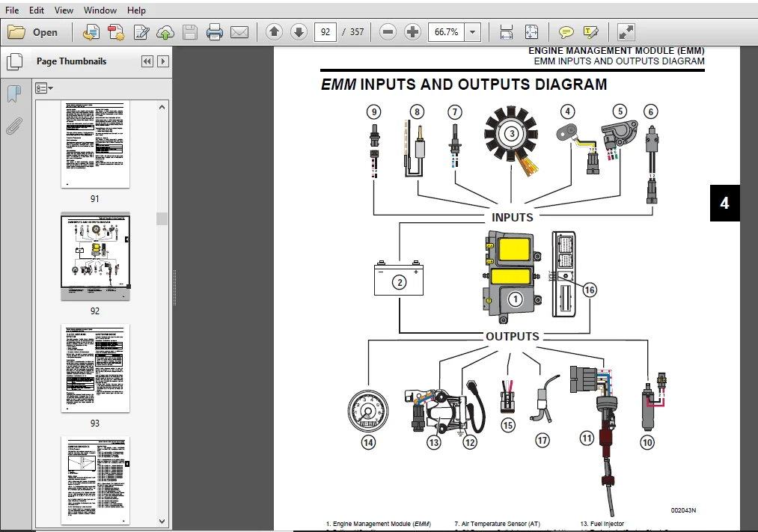
Task: Click the fit one full page icon
Action: [x=531, y=32]
